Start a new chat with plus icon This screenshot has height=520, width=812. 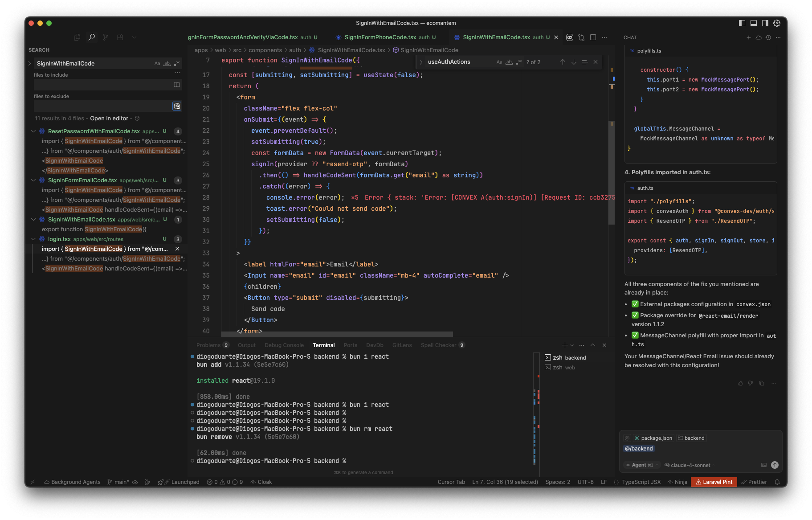point(749,37)
